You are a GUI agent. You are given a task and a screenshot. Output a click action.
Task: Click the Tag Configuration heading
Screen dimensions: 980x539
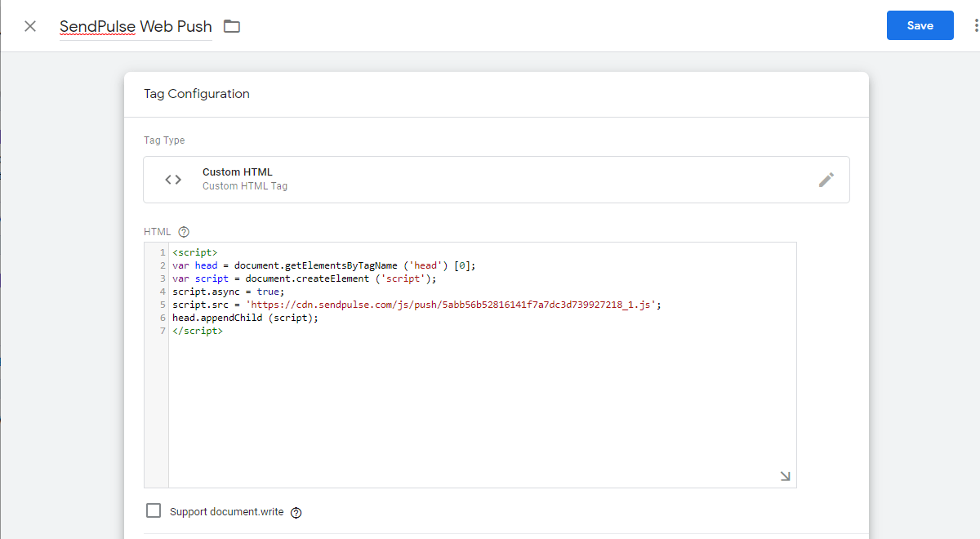click(197, 94)
